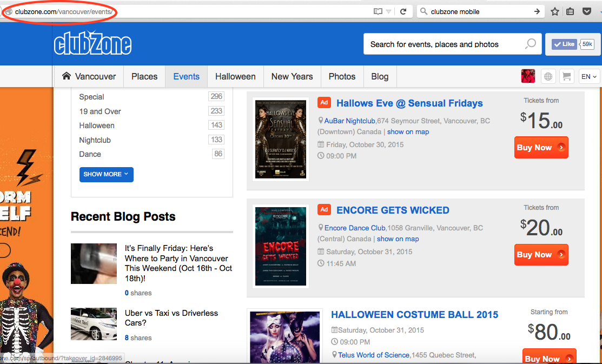602x364 pixels.
Task: Click the $80.00 price for Costume Ball
Action: point(549,332)
